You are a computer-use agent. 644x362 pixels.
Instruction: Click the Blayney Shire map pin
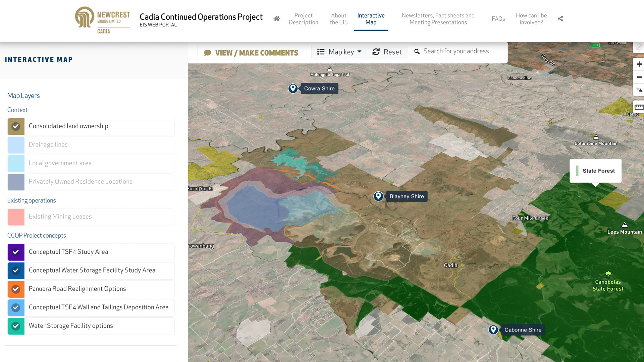378,196
